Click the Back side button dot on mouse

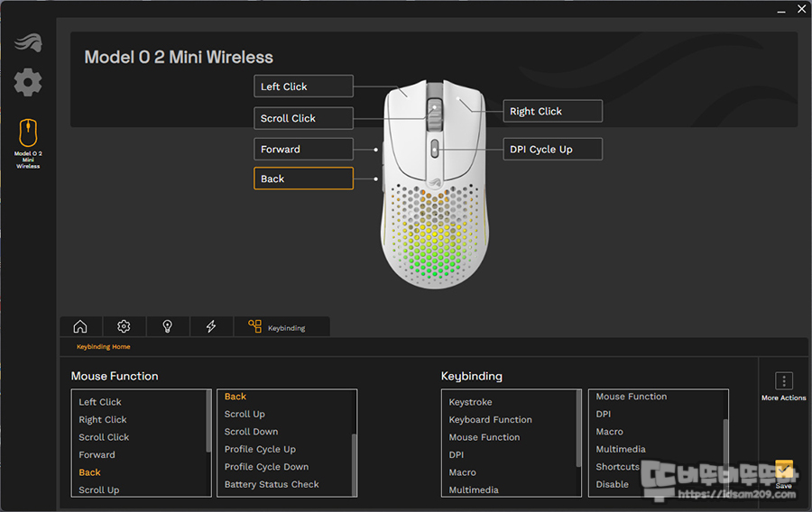click(x=376, y=179)
